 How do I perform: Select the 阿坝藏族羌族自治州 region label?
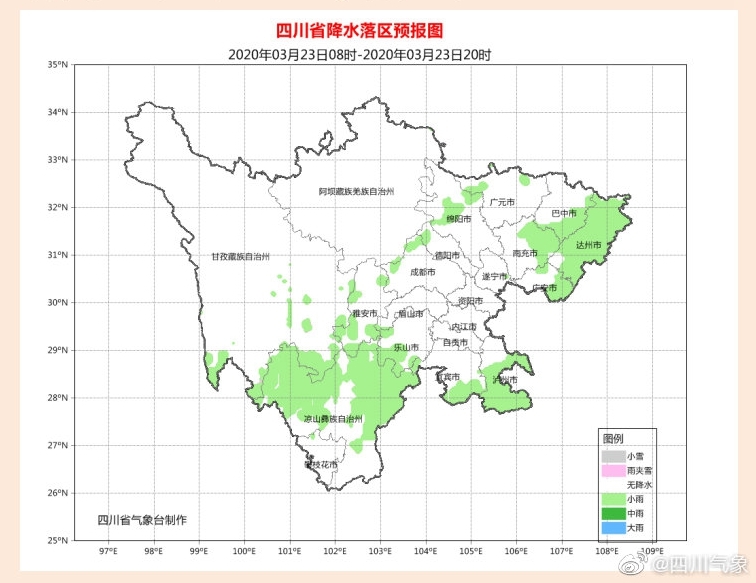click(357, 190)
